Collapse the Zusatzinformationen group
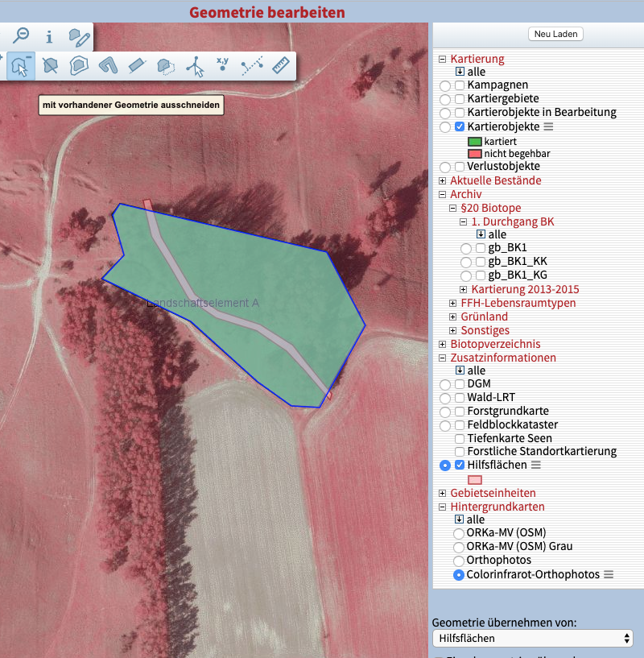The width and height of the screenshot is (644, 658). pos(442,358)
